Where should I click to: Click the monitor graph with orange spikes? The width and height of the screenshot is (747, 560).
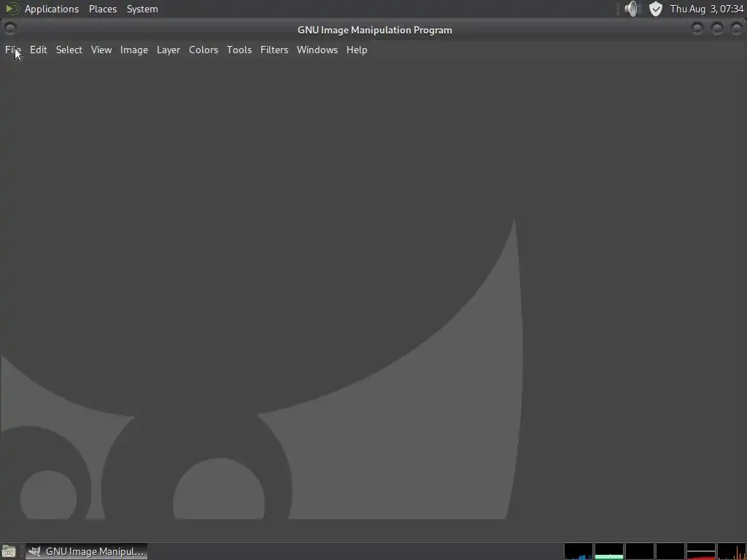point(731,551)
